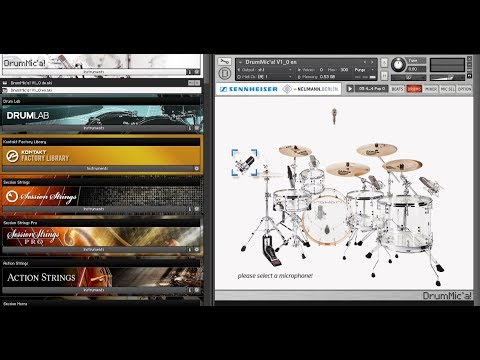Click the info icon on Action Strings bar
The width and height of the screenshot is (480, 360).
(190, 290)
